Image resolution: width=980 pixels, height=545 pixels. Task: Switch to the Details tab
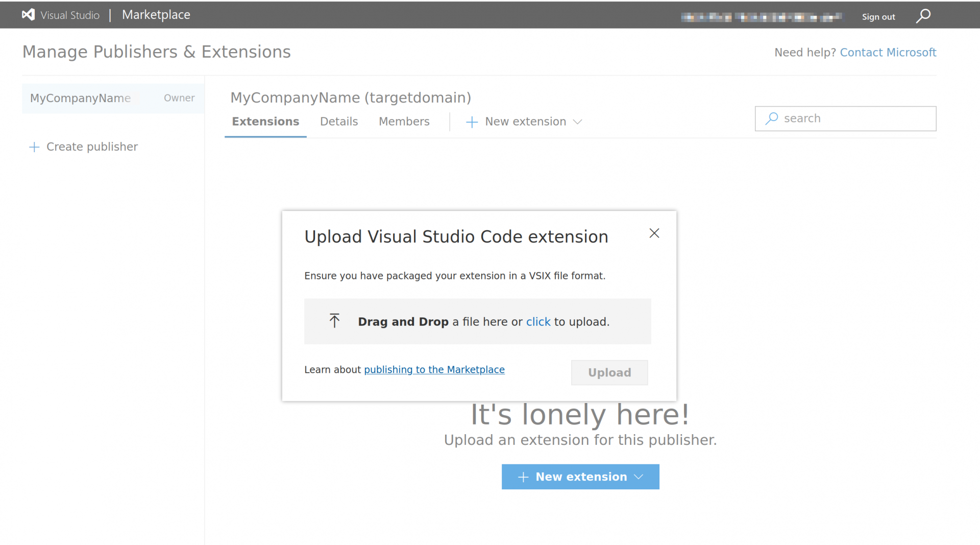tap(338, 122)
